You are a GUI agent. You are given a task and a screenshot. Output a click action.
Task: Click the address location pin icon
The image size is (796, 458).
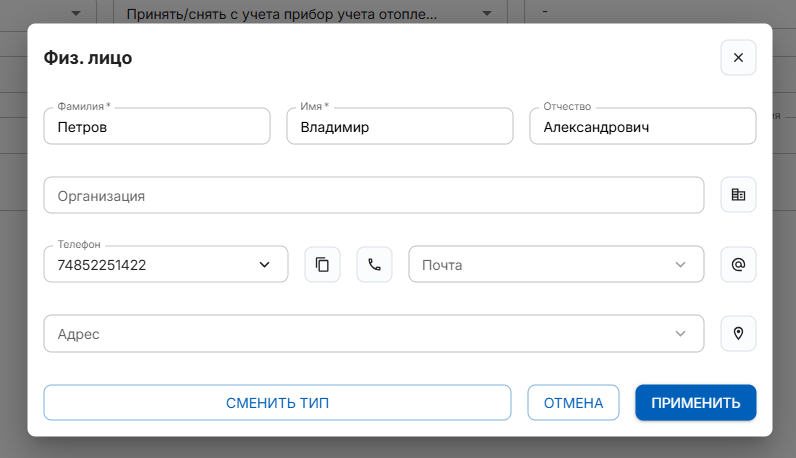[738, 334]
